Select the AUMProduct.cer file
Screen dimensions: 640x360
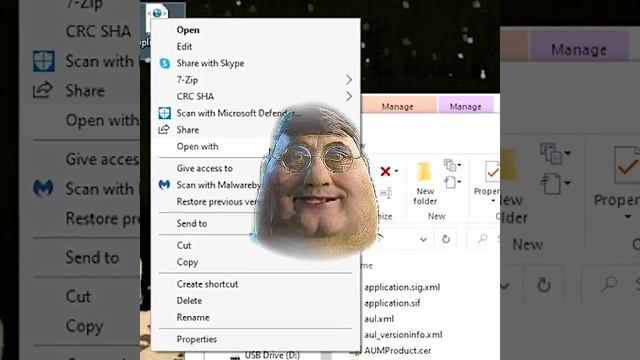pyautogui.click(x=398, y=351)
